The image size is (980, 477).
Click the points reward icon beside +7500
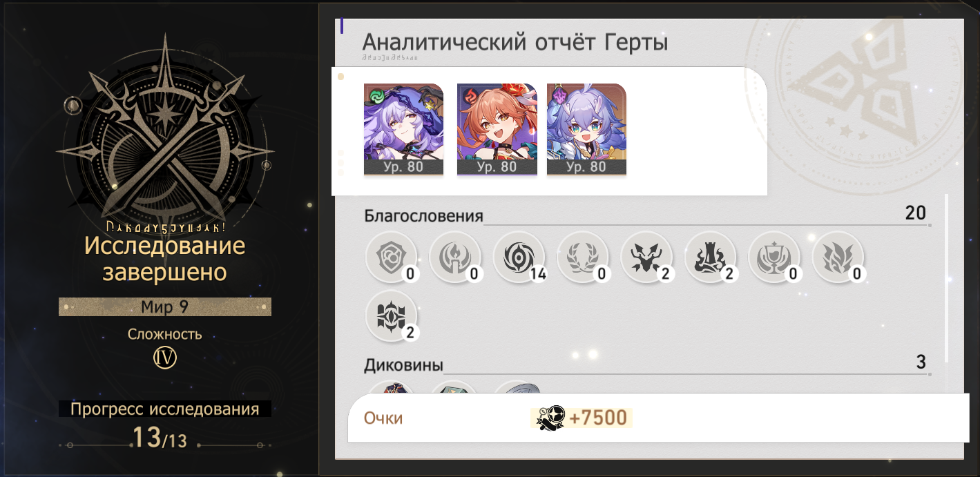550,418
